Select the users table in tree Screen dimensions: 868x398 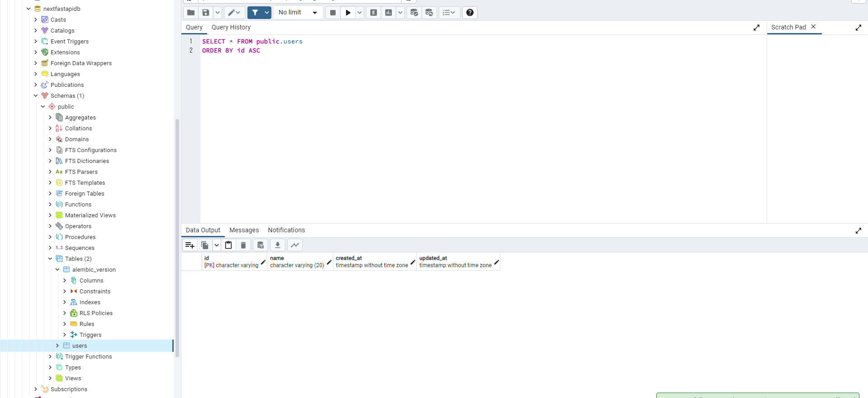coord(80,345)
